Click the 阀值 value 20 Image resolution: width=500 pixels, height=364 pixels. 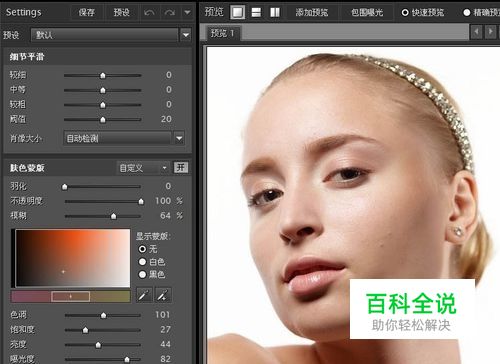(x=166, y=119)
